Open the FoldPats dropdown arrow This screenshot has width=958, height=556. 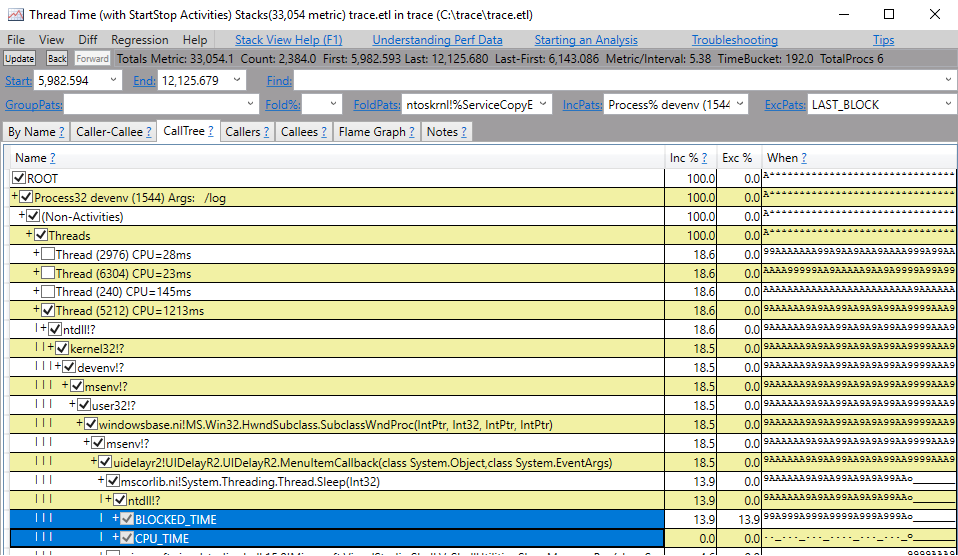(543, 104)
